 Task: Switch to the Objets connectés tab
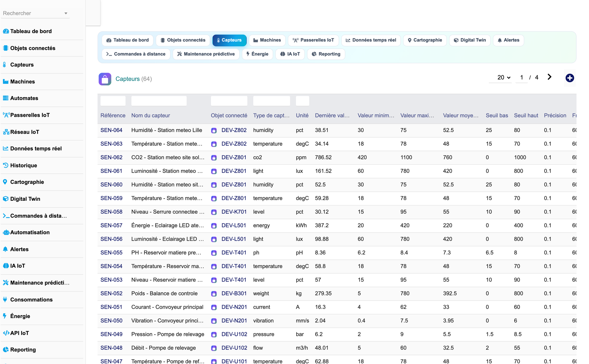click(183, 40)
